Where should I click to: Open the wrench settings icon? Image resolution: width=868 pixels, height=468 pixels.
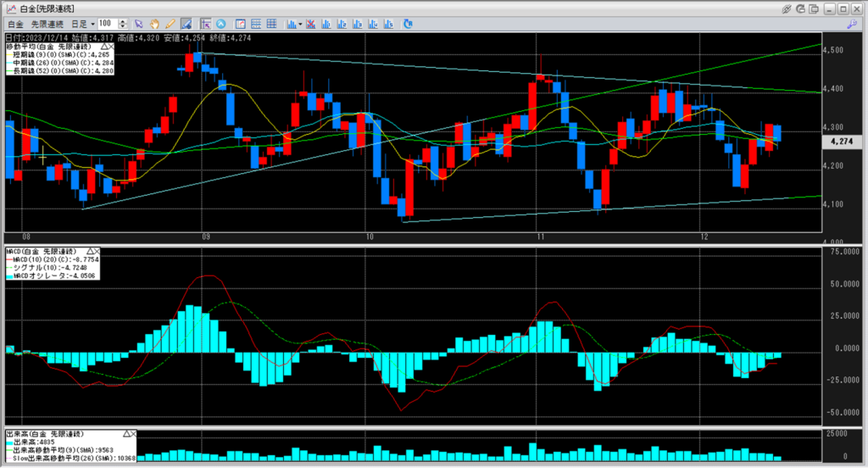click(852, 24)
